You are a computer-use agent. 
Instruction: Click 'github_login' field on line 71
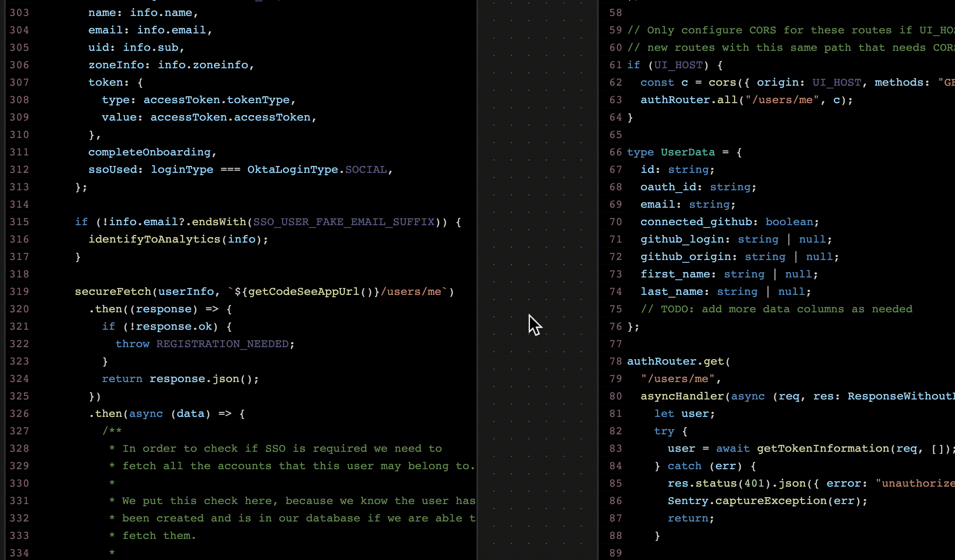[x=682, y=239]
